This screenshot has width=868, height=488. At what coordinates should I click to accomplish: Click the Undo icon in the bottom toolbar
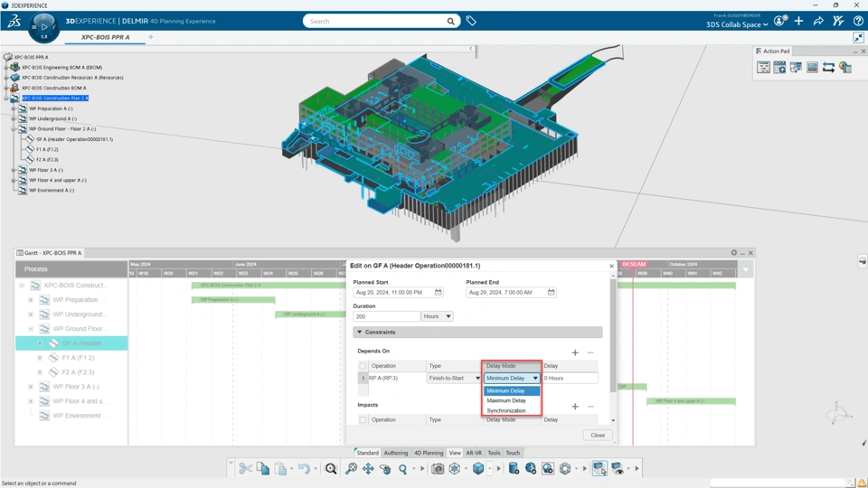click(x=304, y=469)
